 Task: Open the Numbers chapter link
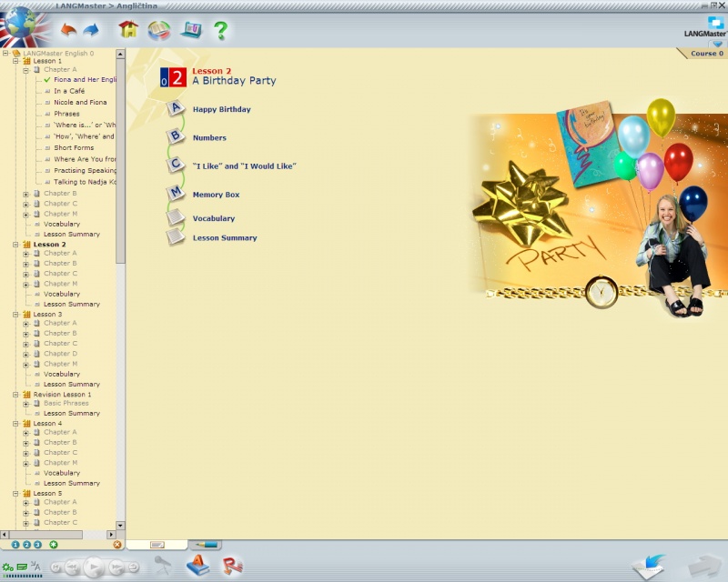tap(210, 138)
